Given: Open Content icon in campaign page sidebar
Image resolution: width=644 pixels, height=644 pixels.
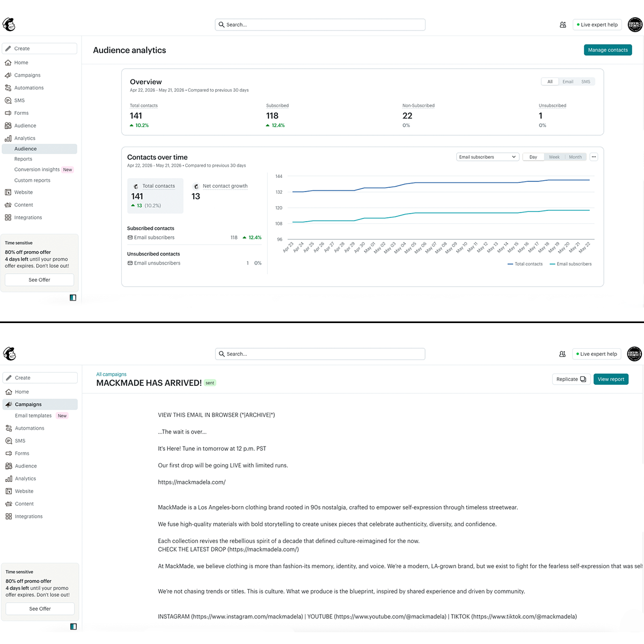Looking at the screenshot, I should [9, 504].
